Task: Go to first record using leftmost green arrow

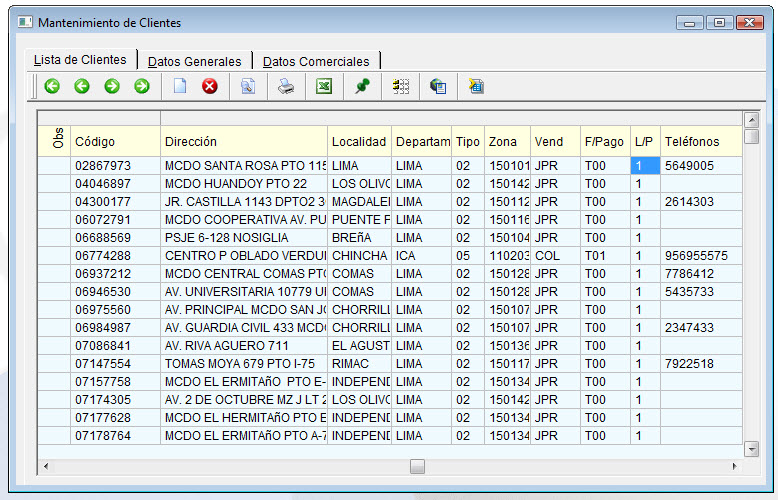Action: click(52, 87)
